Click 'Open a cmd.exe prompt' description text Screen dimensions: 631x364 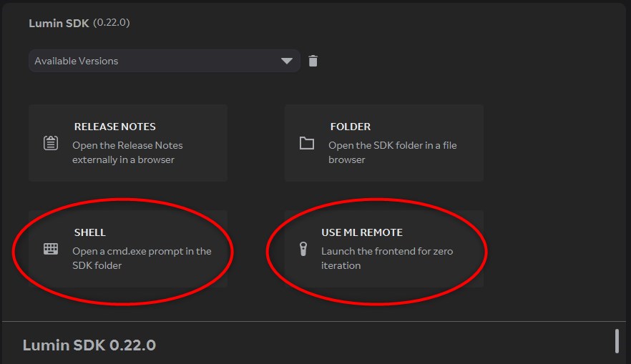point(142,258)
